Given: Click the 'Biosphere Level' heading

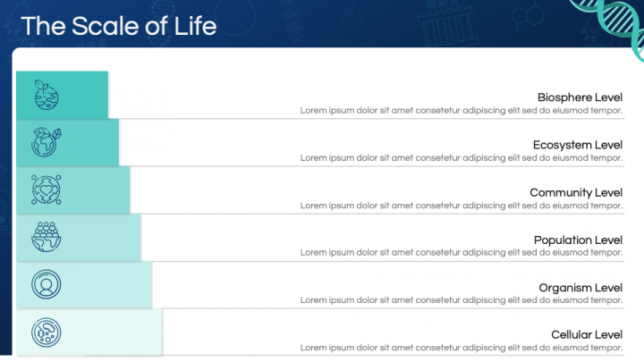Looking at the screenshot, I should [580, 97].
